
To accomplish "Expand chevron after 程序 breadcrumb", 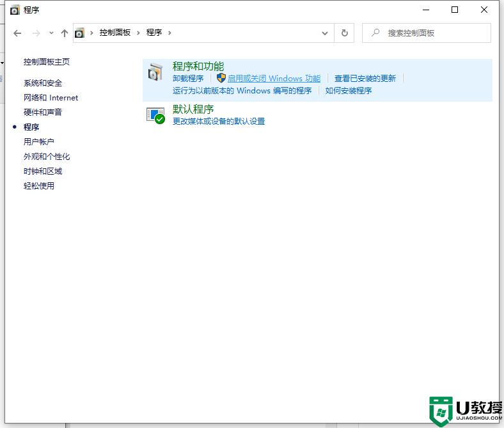I will [169, 33].
